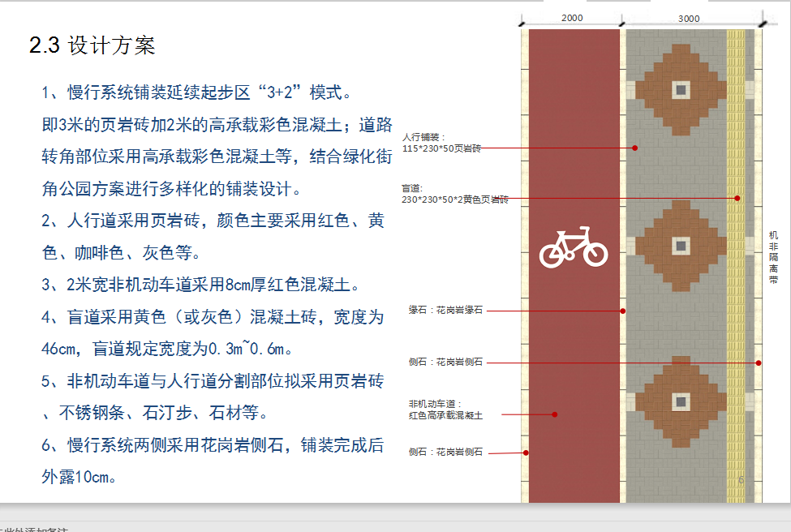Viewport: 791px width, 532px height.
Task: Click the red dot ending the 缘石 leader line
Action: 623,311
